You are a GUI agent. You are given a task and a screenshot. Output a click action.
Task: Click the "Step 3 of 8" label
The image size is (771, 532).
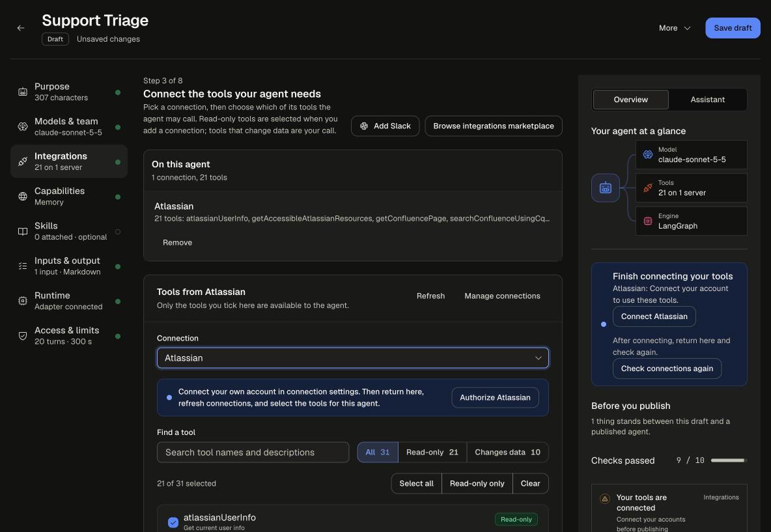(163, 81)
